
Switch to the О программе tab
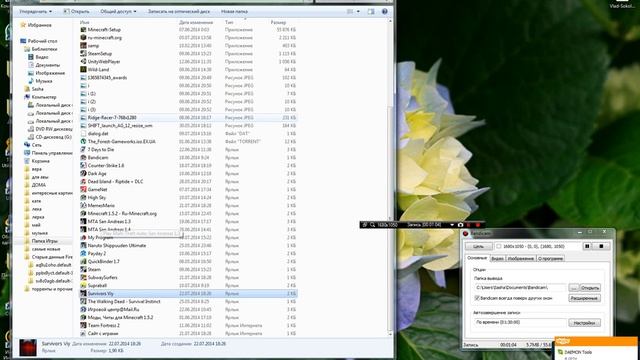pos(550,258)
